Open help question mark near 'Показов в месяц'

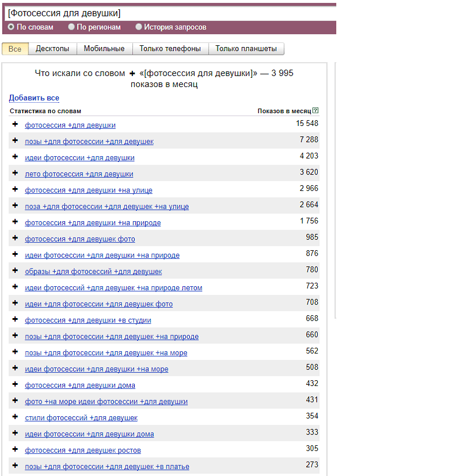pyautogui.click(x=315, y=110)
